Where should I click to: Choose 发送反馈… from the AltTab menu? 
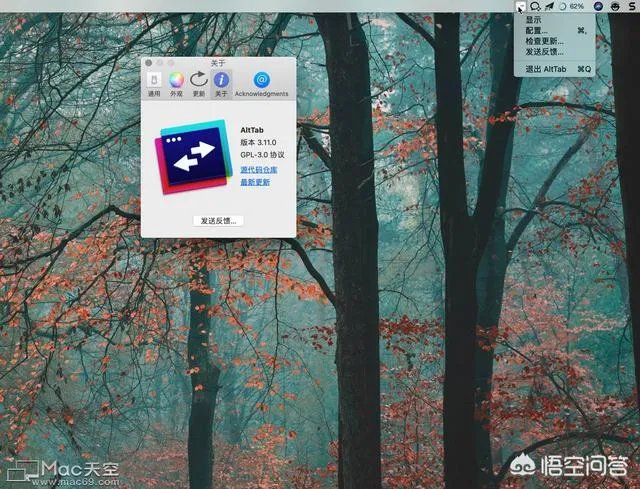coord(554,52)
